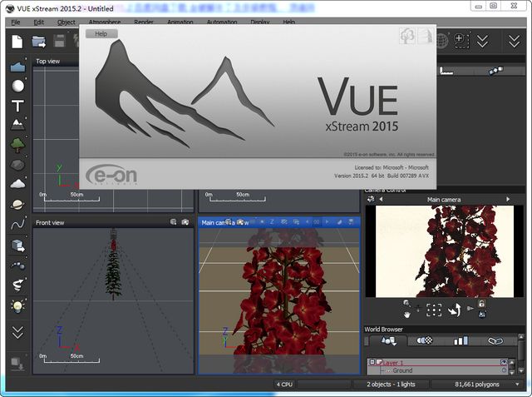Click the animation keyframes icon in properties panel
This screenshot has width=532, height=397.
point(495,71)
